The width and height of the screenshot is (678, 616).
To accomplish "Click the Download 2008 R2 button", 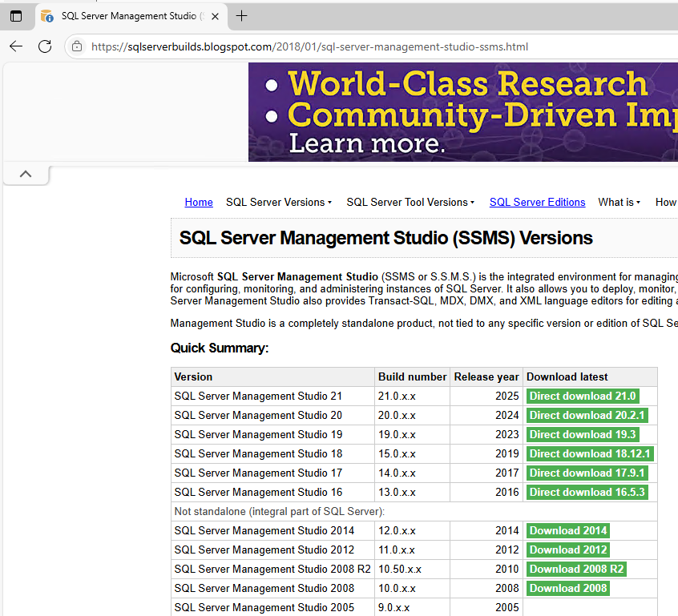I will (x=576, y=569).
